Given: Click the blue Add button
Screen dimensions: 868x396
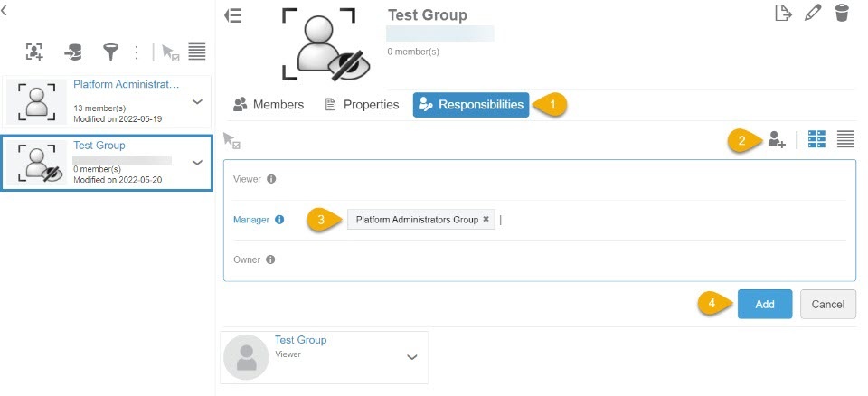Looking at the screenshot, I should tap(764, 305).
